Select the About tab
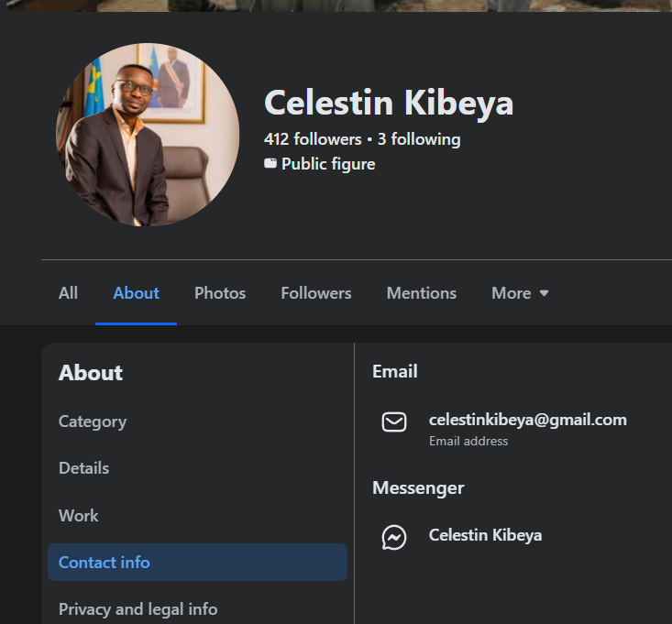672x624 pixels. [x=136, y=293]
